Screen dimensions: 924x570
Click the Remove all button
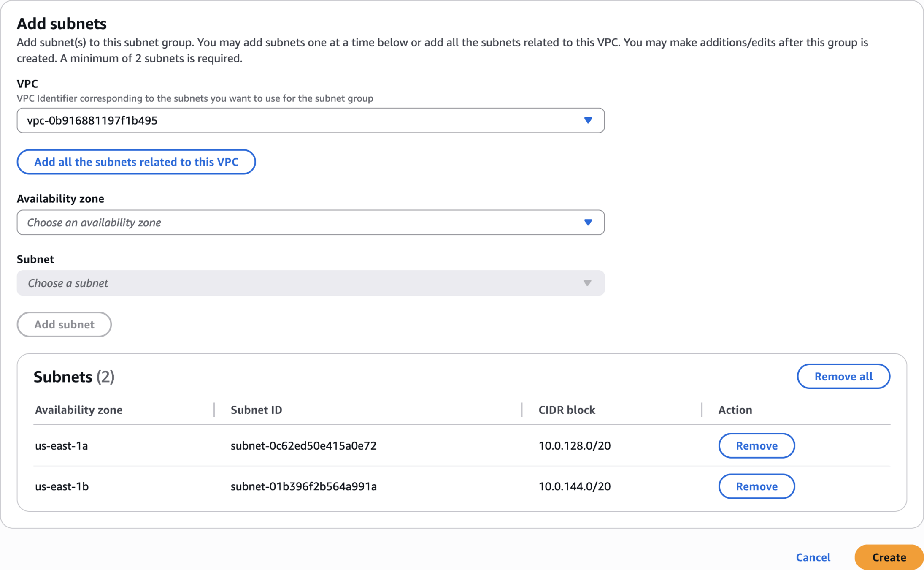pos(843,376)
